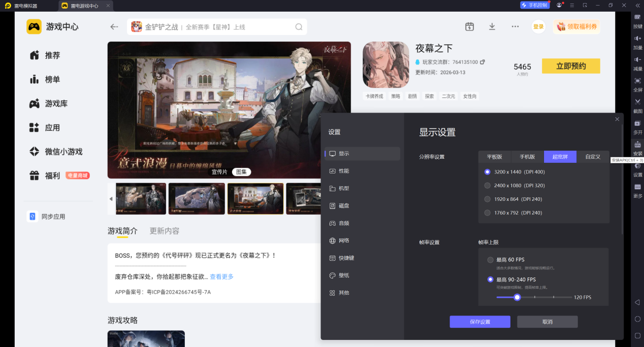Copy the player group number 764135100

tap(482, 62)
